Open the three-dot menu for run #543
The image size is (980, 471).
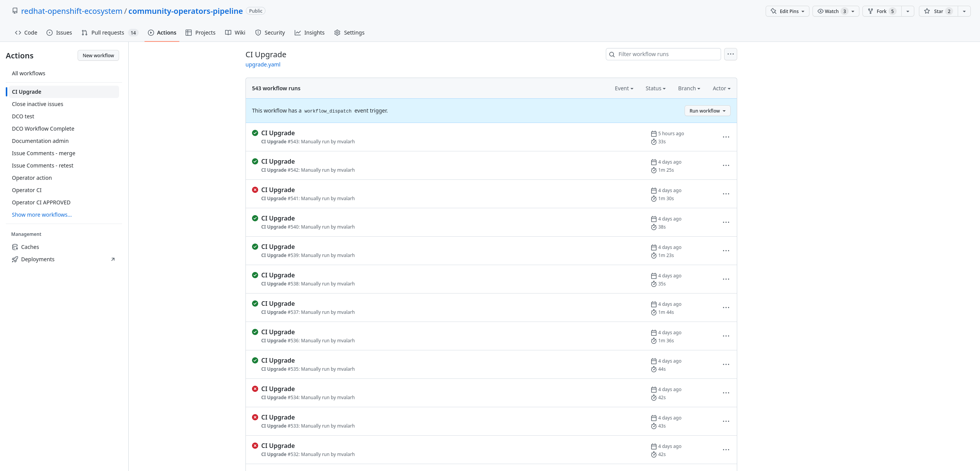[x=726, y=137]
